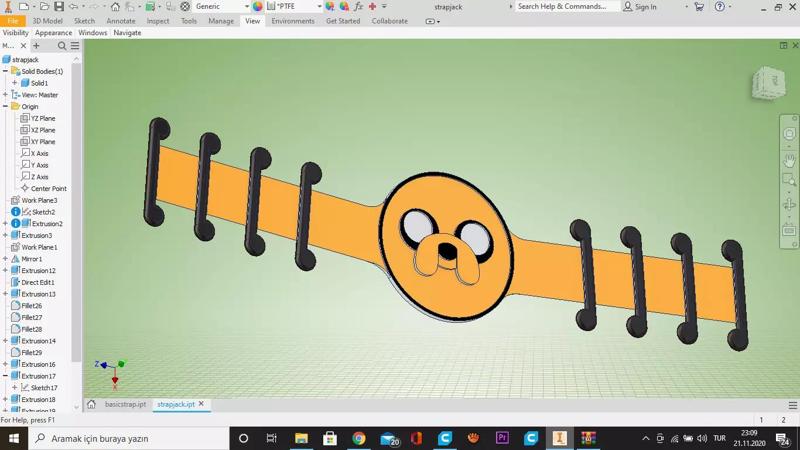Select the Direct Edit1 feature
The image size is (800, 450).
coord(33,283)
